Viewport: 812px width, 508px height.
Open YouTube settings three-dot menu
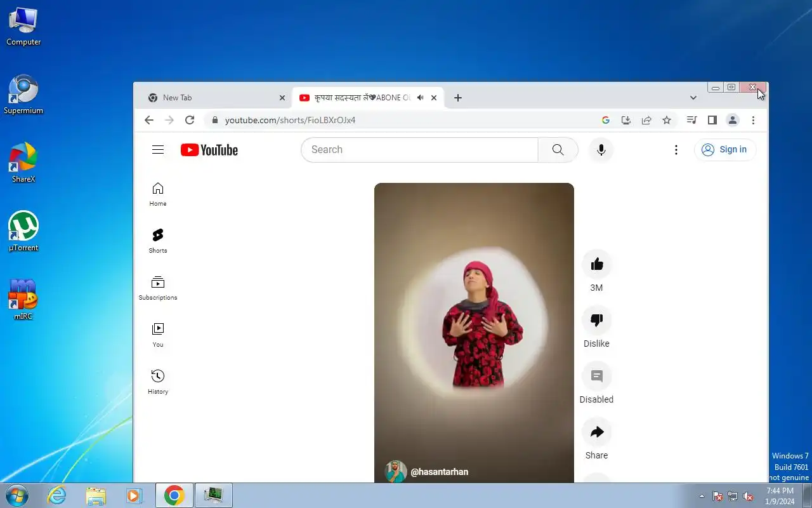pyautogui.click(x=676, y=150)
